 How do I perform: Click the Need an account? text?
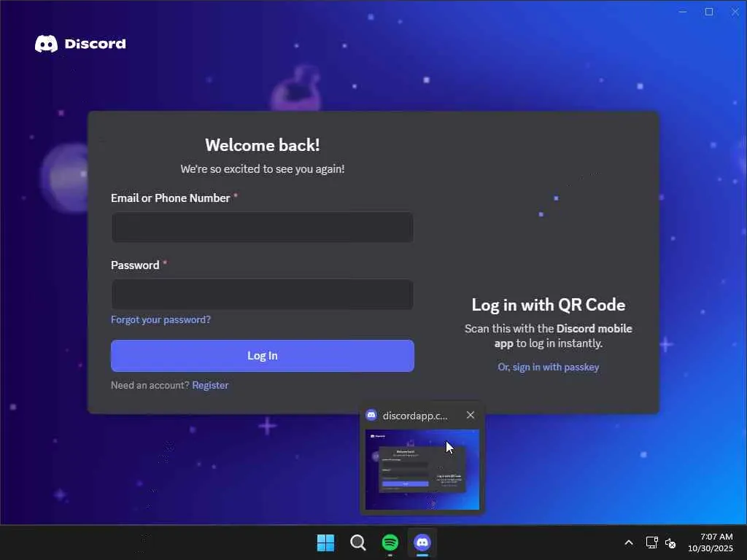pyautogui.click(x=150, y=385)
